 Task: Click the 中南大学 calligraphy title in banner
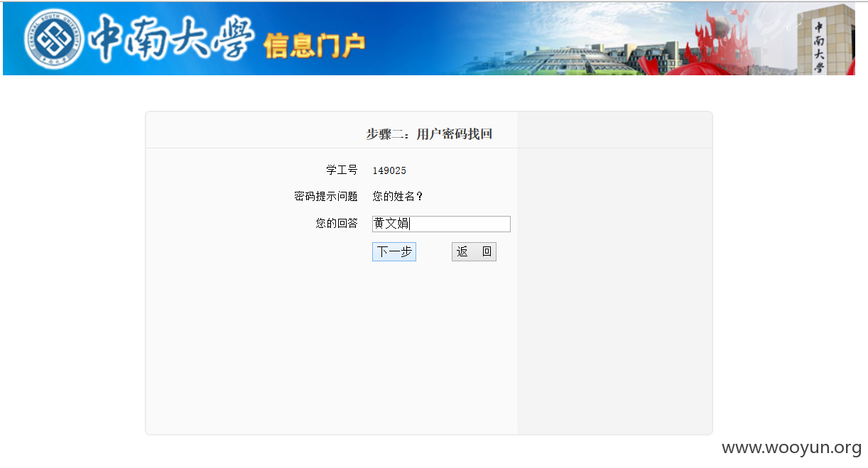170,38
